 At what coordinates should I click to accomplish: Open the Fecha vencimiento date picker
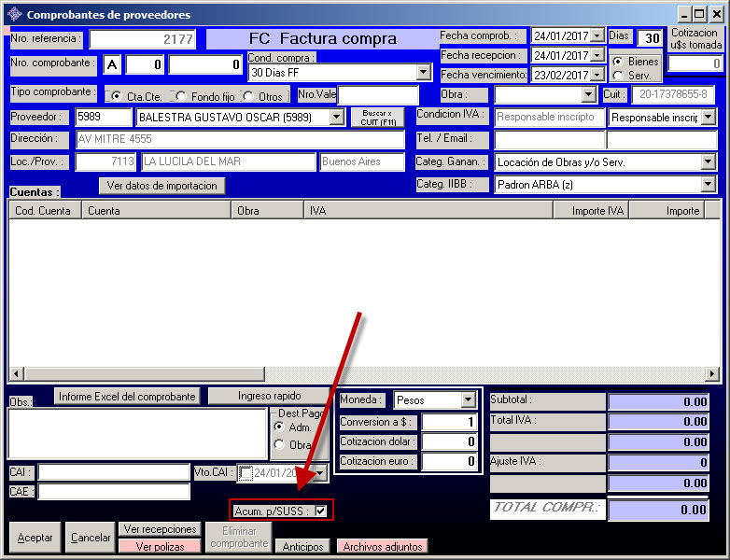(597, 75)
